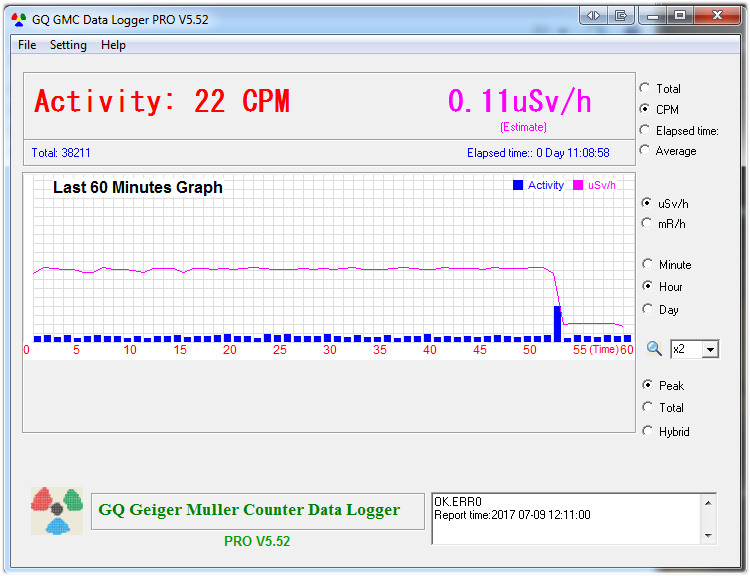Click the document restore icon in title bar

point(621,16)
